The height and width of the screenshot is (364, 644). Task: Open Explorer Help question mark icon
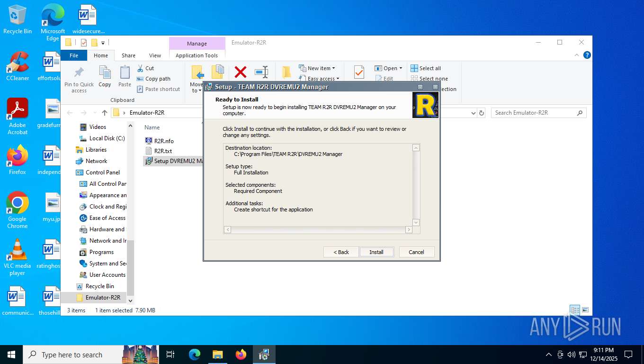click(x=587, y=55)
